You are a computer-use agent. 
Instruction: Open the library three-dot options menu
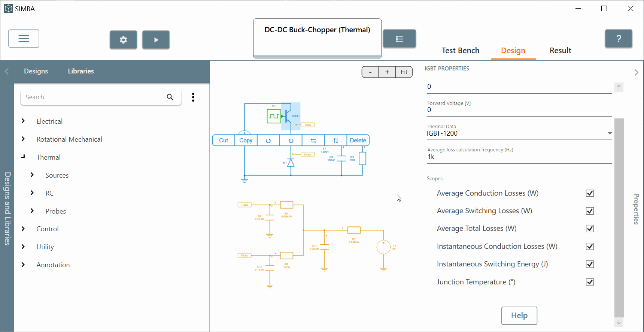coord(193,97)
